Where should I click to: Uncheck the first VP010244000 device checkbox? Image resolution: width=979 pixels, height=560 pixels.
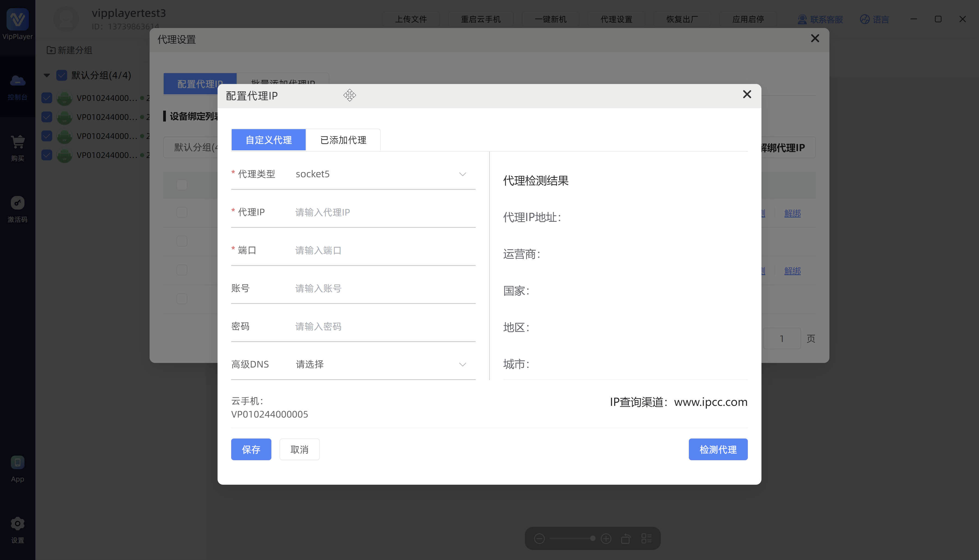[x=47, y=98]
